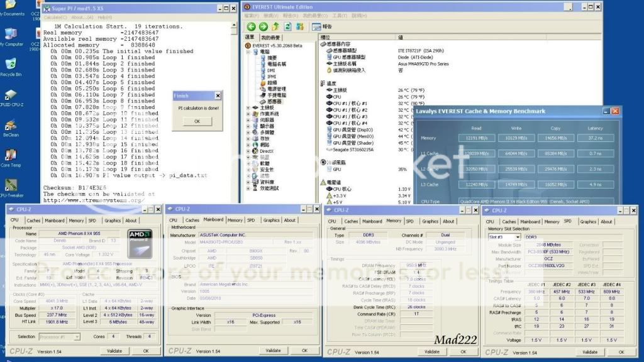Select the 作業系統 Windows flag icon in EVEREST tree
644x362 pixels.
pos(255,114)
